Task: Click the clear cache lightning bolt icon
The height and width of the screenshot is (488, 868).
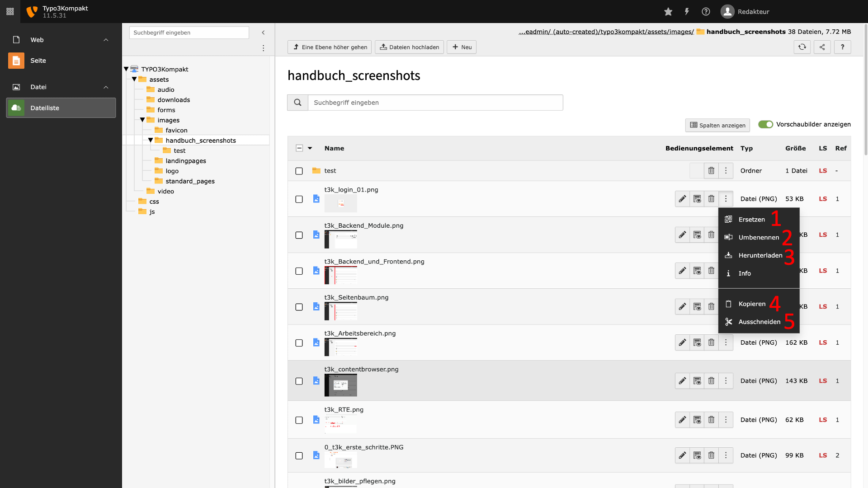Action: pyautogui.click(x=687, y=12)
